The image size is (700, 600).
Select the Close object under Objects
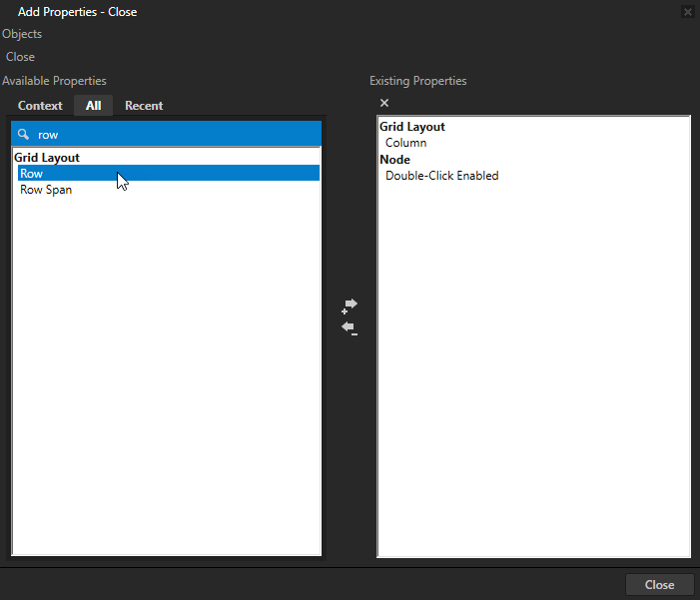point(20,57)
